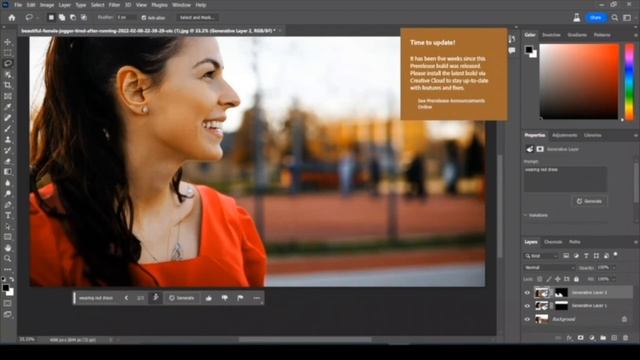Image resolution: width=640 pixels, height=360 pixels.
Task: Select the Brush tool
Action: pyautogui.click(x=8, y=129)
